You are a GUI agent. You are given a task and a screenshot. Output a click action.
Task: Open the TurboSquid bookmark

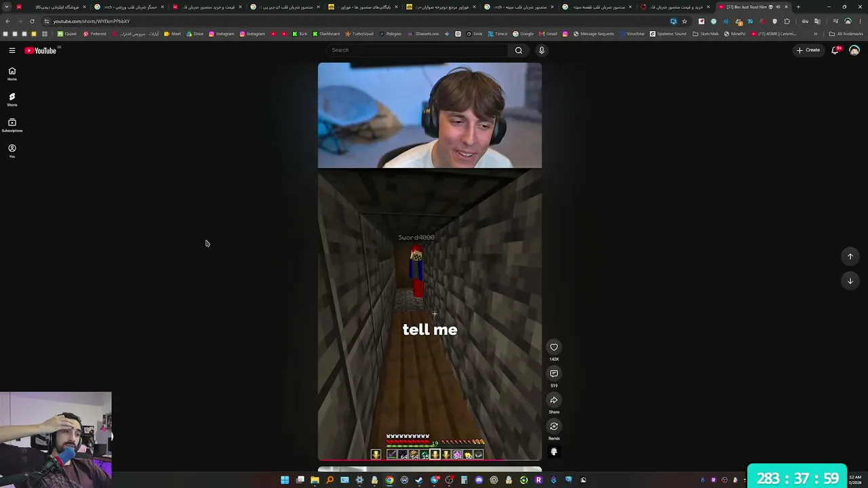[359, 34]
